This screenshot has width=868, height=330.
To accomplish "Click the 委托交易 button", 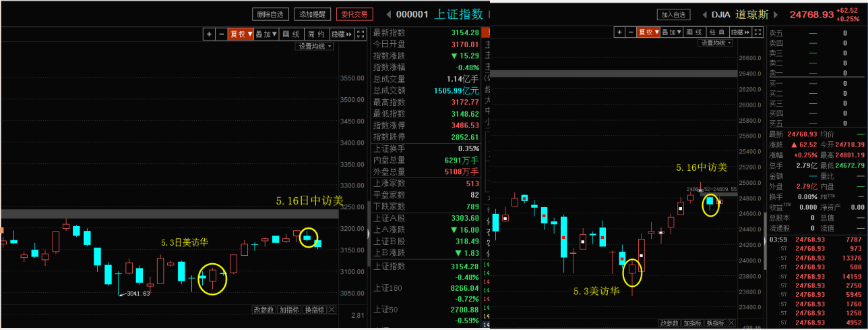I will [x=354, y=14].
